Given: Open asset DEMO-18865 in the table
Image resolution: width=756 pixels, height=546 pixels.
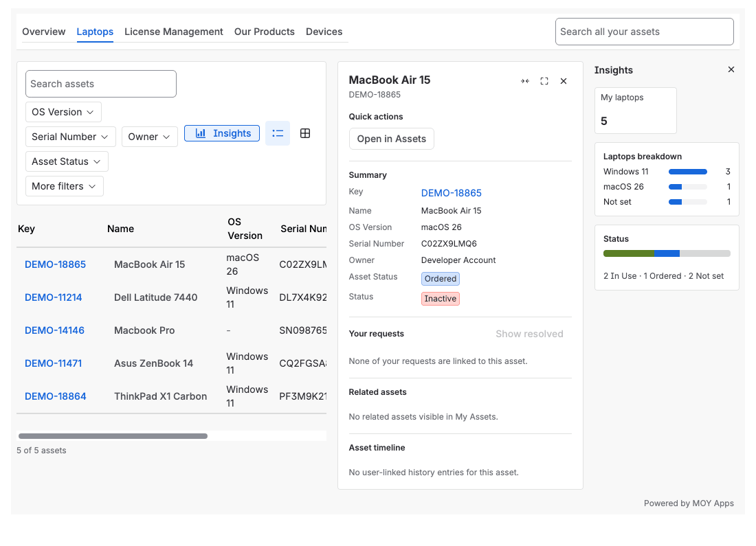Looking at the screenshot, I should (56, 264).
